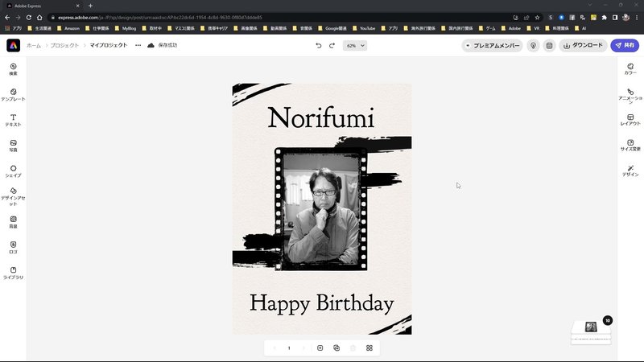Open the Logo panel

13,248
